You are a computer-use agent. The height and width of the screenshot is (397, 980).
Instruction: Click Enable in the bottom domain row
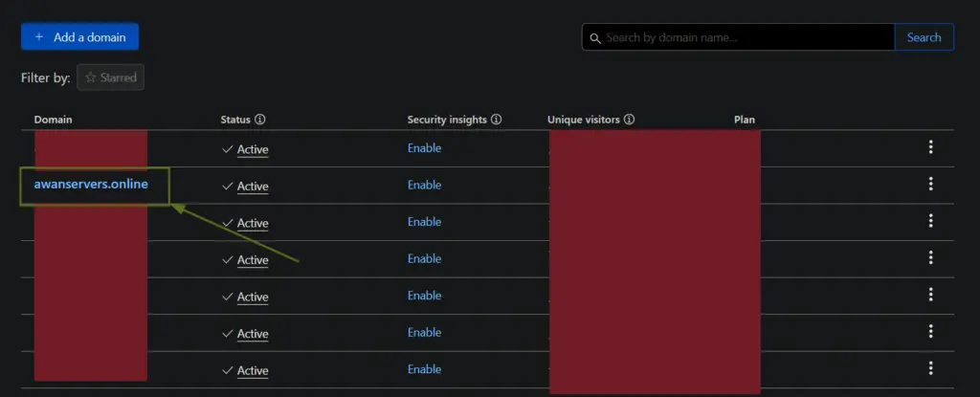424,369
